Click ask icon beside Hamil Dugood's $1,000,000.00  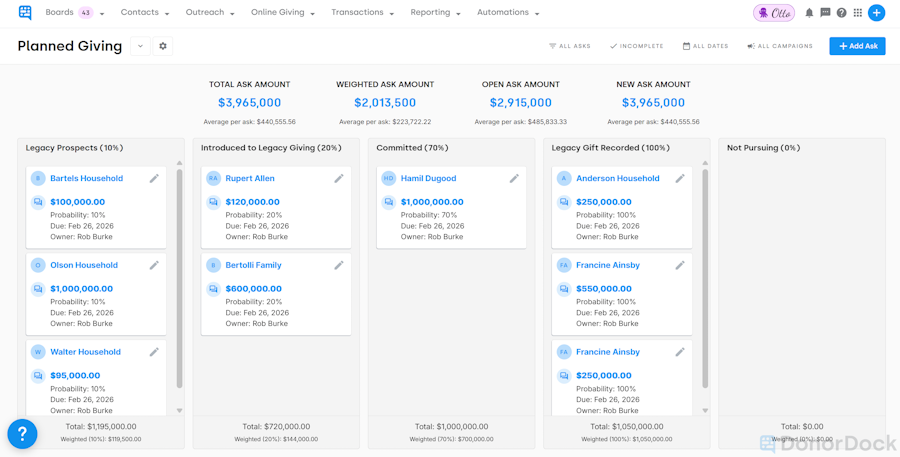click(x=389, y=202)
